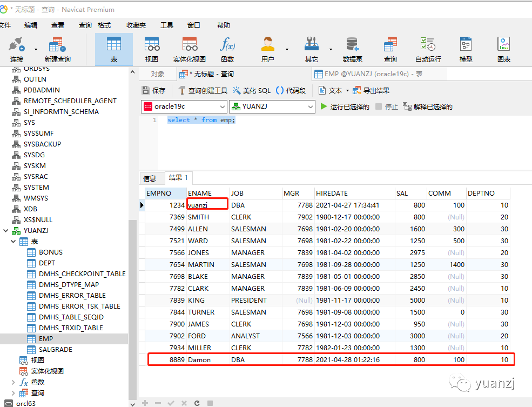Viewport: 532px width, 407px height.
Task: Select the View (视图) toolbar icon
Action: point(152,50)
